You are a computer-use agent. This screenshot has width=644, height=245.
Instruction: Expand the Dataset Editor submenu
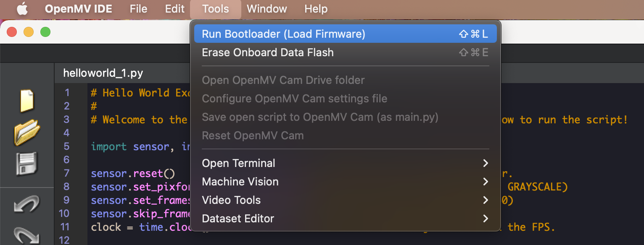(345, 219)
